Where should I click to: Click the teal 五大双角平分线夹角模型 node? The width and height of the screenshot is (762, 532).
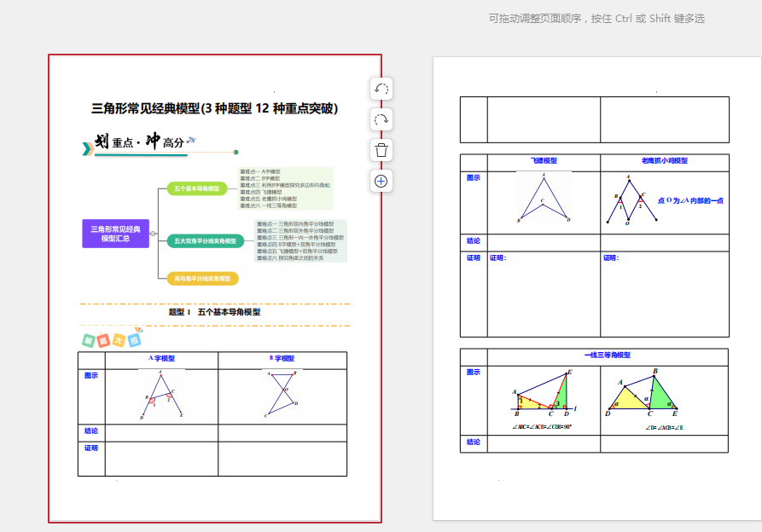click(x=205, y=241)
